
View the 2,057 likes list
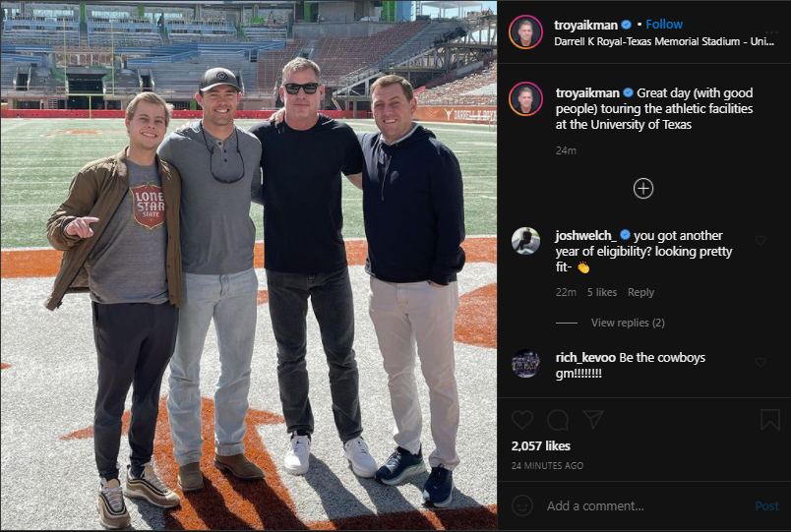pyautogui.click(x=540, y=445)
